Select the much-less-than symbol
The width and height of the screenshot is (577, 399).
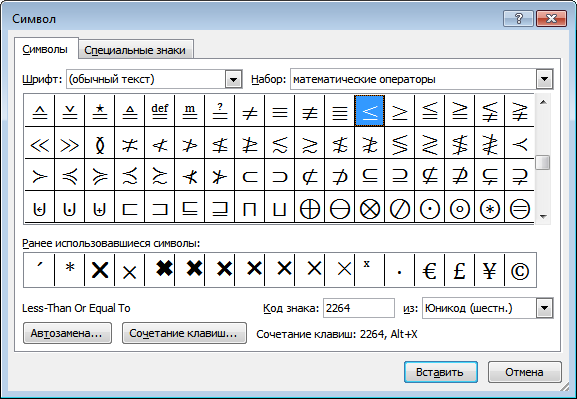point(39,143)
